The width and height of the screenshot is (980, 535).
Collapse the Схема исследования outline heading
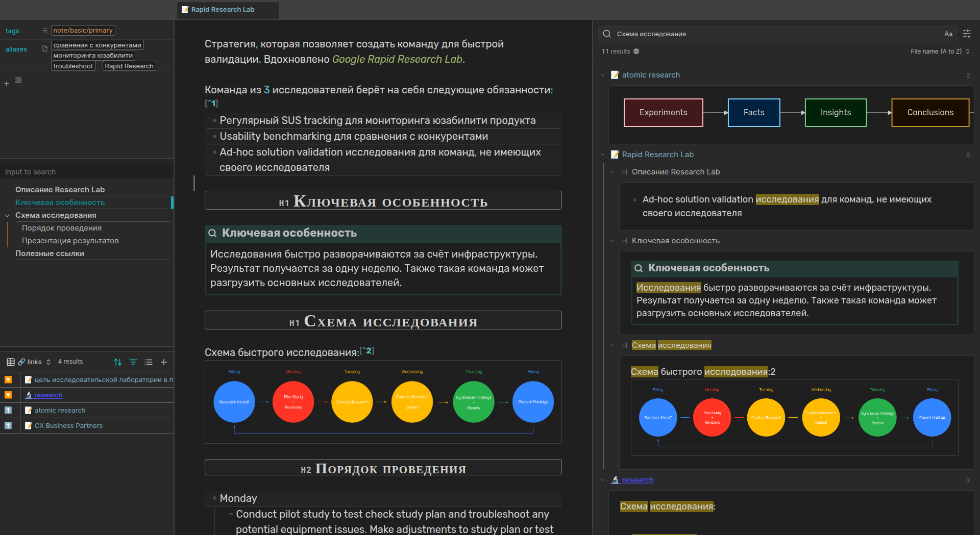point(7,216)
